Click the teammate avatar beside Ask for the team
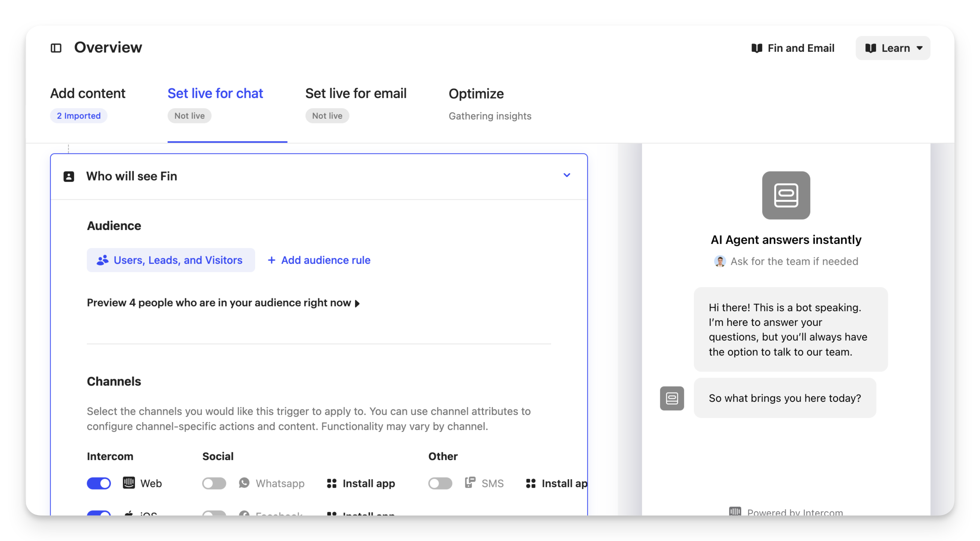This screenshot has width=980, height=541. 720,261
